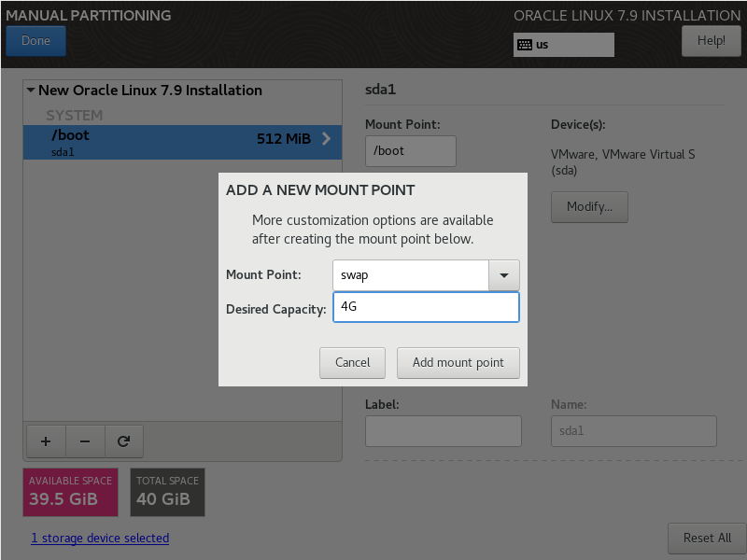The height and width of the screenshot is (560, 747).
Task: Click the Done button
Action: pyautogui.click(x=35, y=41)
